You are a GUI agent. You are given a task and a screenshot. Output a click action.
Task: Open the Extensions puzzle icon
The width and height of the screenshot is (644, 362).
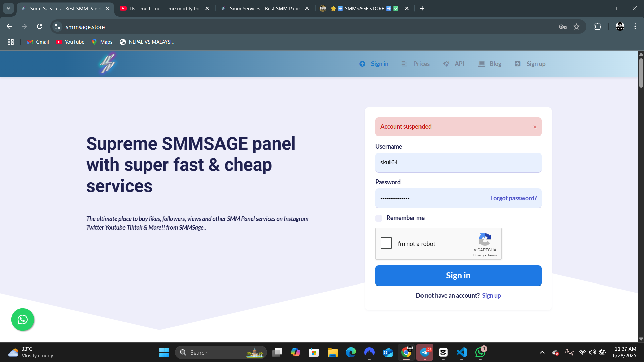(x=598, y=27)
